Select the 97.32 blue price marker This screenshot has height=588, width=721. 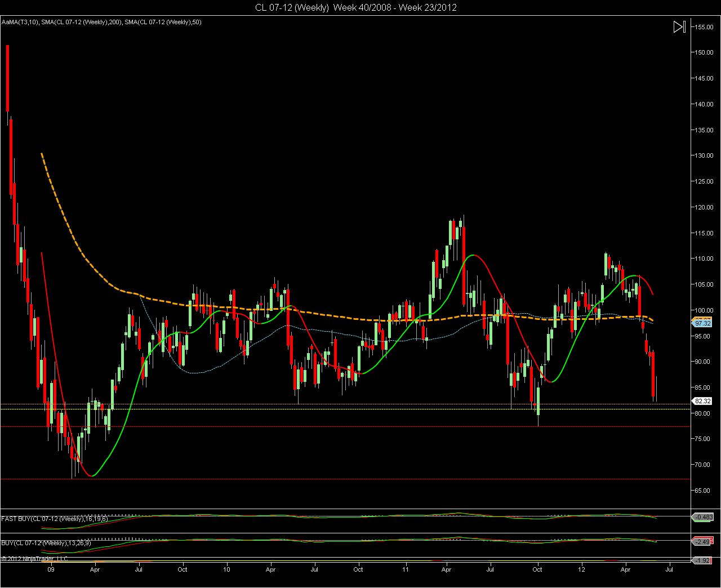coord(702,324)
